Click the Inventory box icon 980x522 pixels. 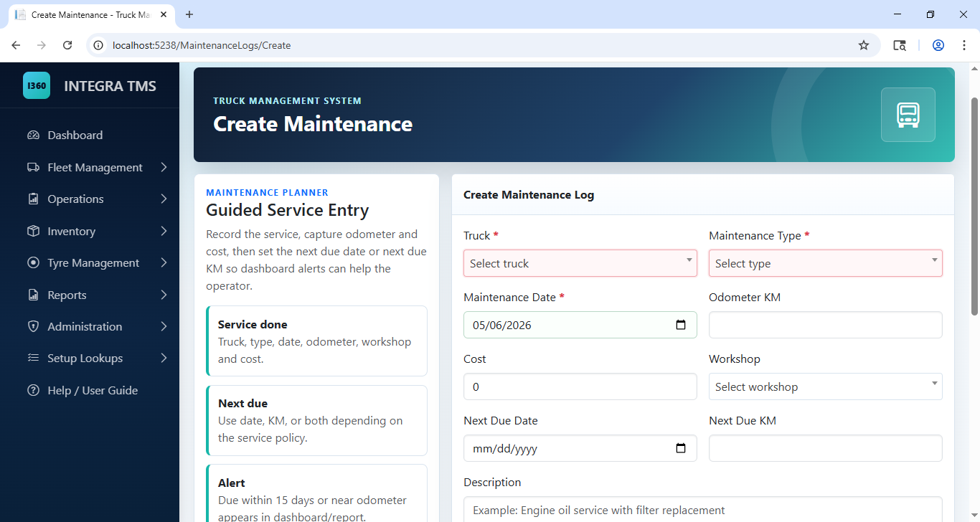click(x=33, y=231)
